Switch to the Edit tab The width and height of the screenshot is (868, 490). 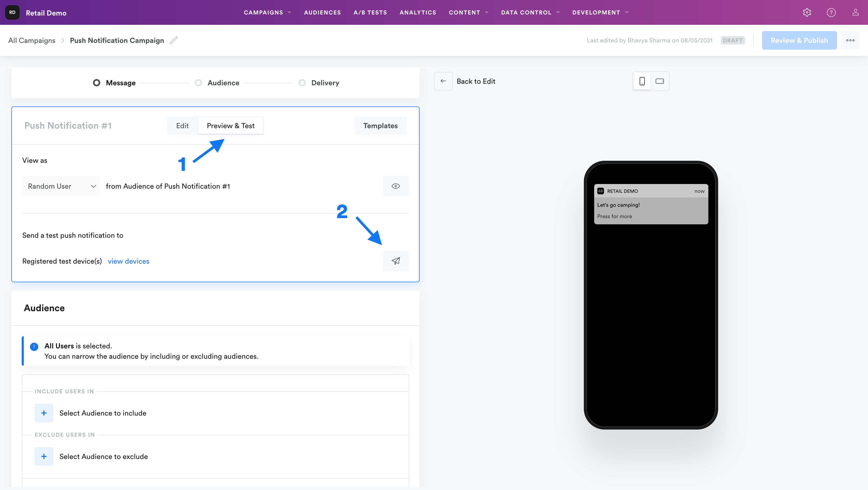click(x=182, y=126)
